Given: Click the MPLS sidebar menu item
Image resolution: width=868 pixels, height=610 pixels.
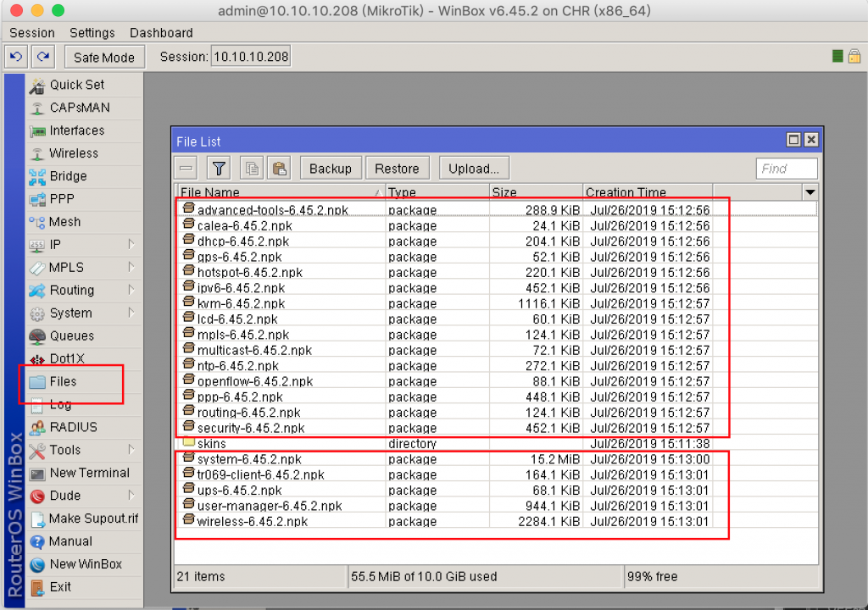Looking at the screenshot, I should (84, 267).
